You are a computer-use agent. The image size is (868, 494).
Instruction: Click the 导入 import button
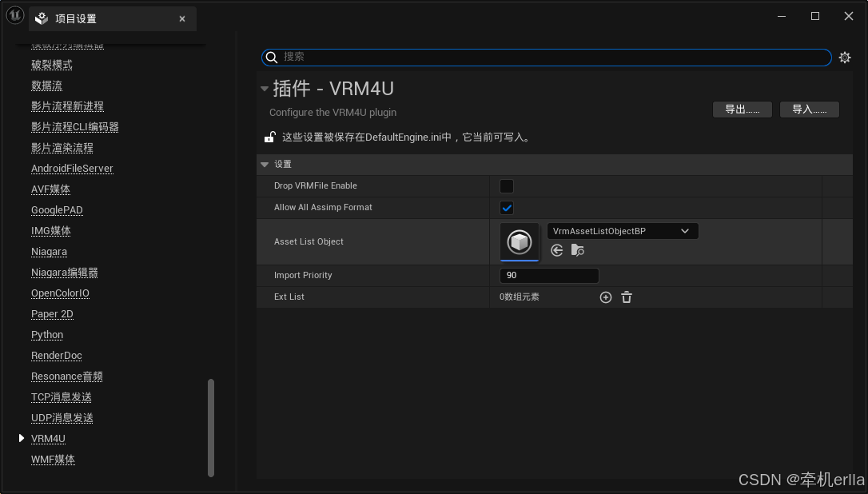tap(810, 110)
